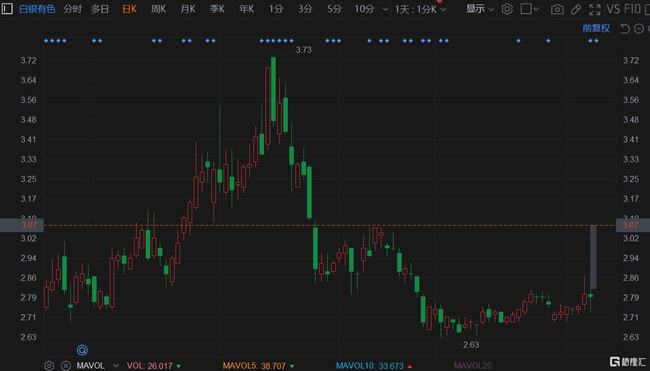Remove the MAVOL indicator with X icon
The height and width of the screenshot is (371, 650).
[65, 366]
